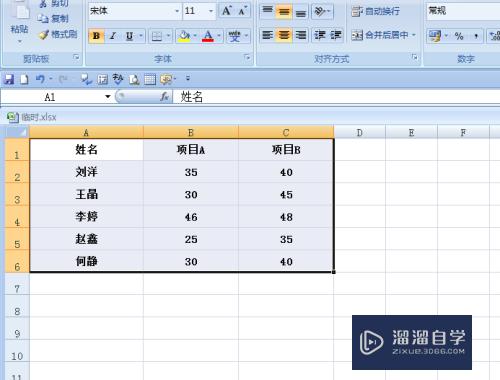Click accounting number format icon

pyautogui.click(x=435, y=36)
